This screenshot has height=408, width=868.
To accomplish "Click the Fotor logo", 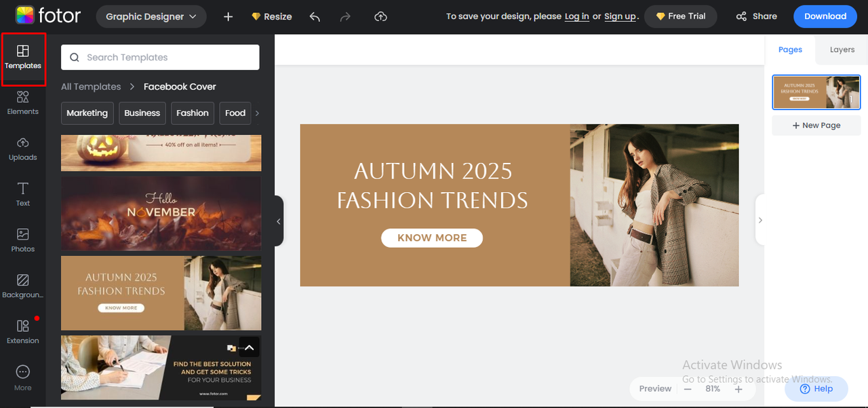I will point(47,16).
